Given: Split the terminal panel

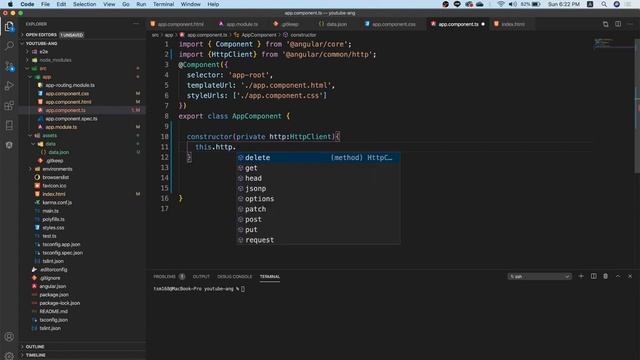Looking at the screenshot, I should coord(593,276).
